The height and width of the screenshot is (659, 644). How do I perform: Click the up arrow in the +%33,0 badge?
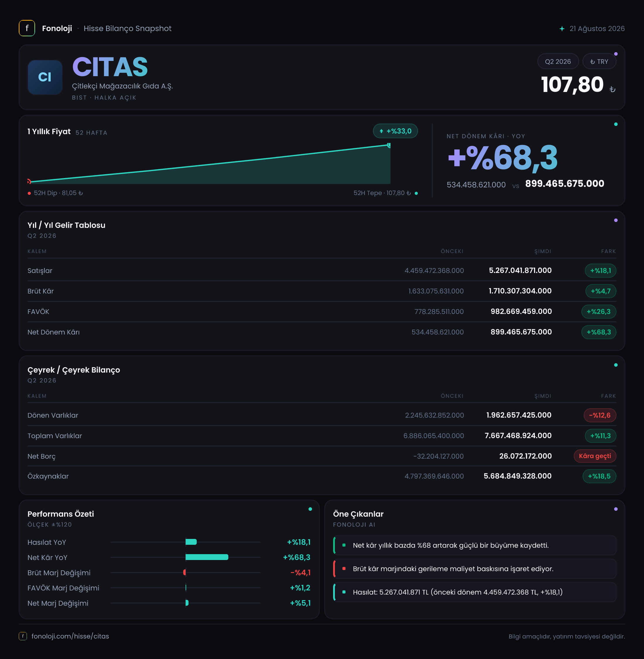pyautogui.click(x=381, y=131)
